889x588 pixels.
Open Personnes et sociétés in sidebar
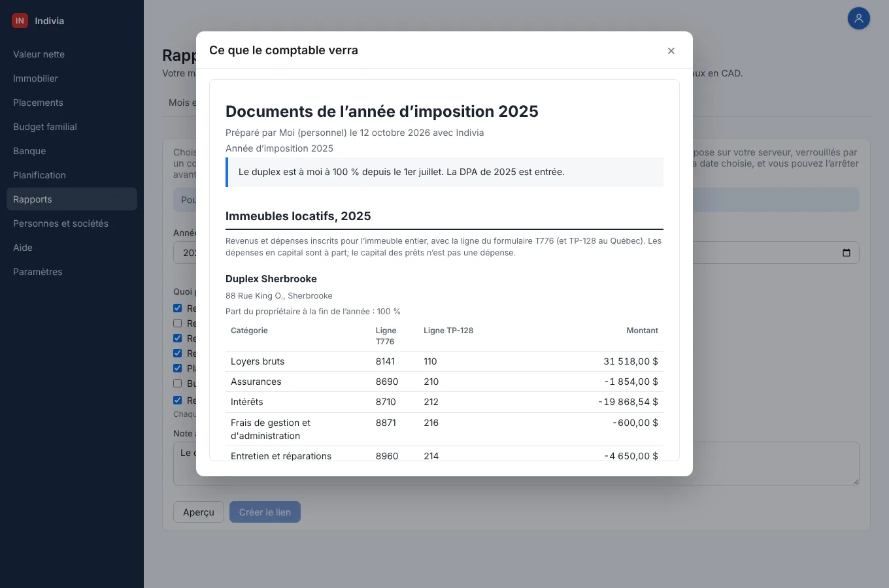point(72,223)
